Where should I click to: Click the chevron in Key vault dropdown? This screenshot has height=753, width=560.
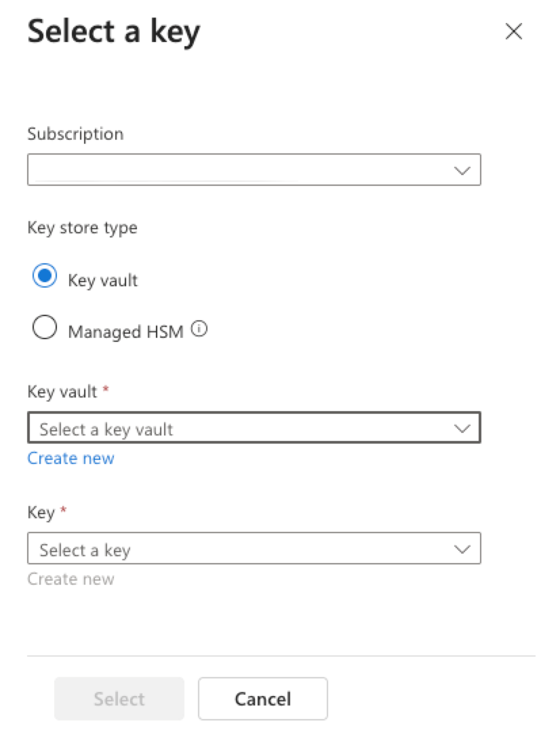(x=462, y=428)
